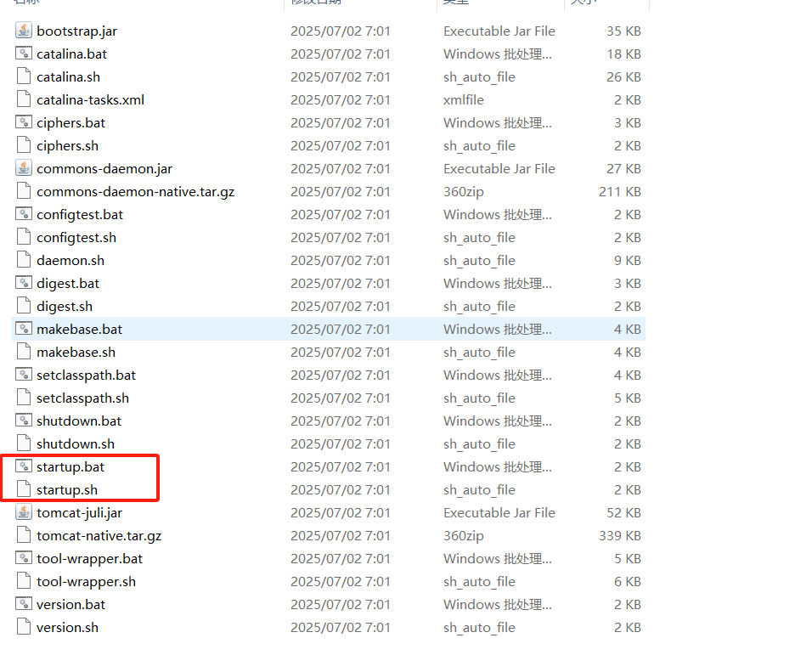Click the version.sh file icon
Screen dimensions: 812x655
24,627
